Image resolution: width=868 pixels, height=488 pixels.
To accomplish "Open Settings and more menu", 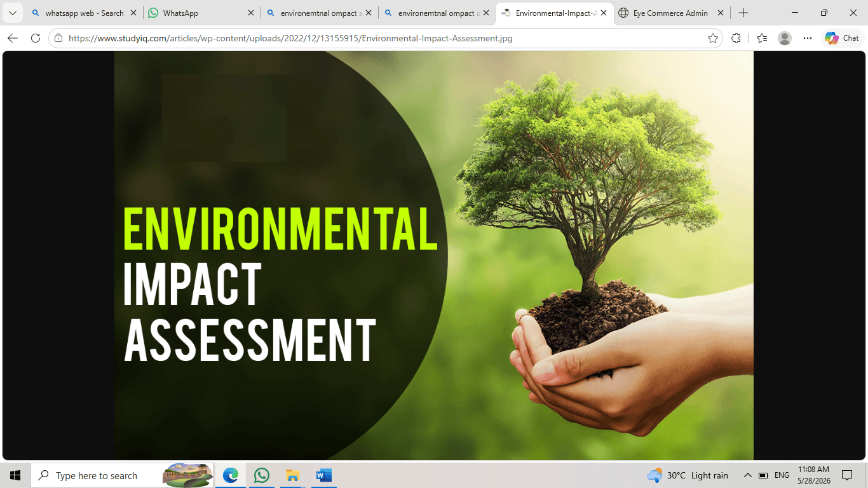I will click(x=808, y=38).
